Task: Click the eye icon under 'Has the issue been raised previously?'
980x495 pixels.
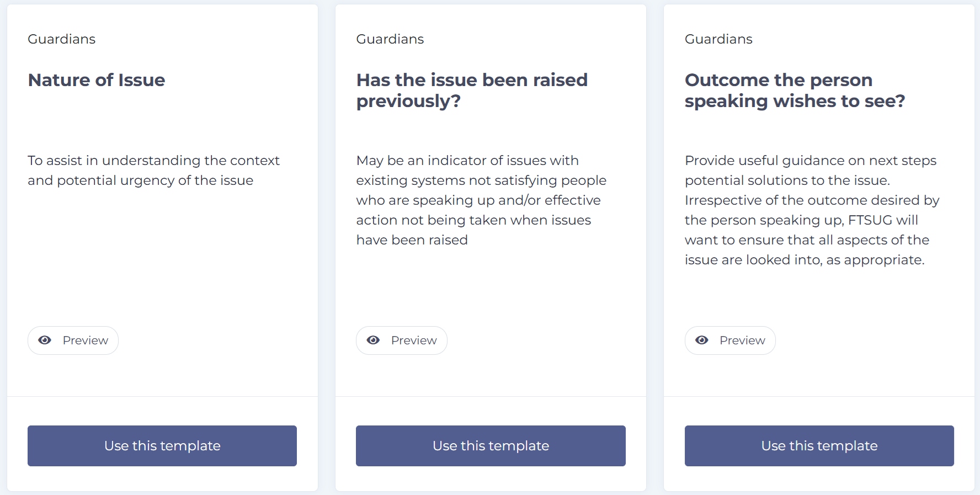Action: 373,340
